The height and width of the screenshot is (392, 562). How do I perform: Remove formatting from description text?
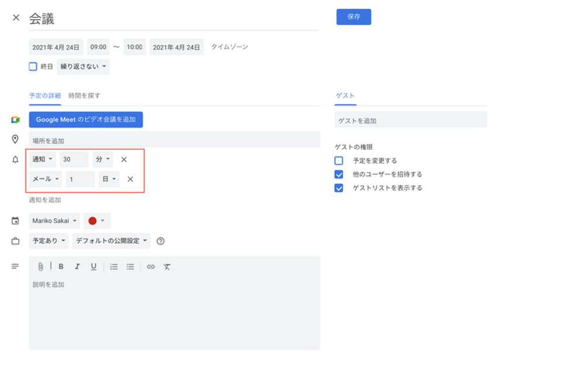[167, 267]
